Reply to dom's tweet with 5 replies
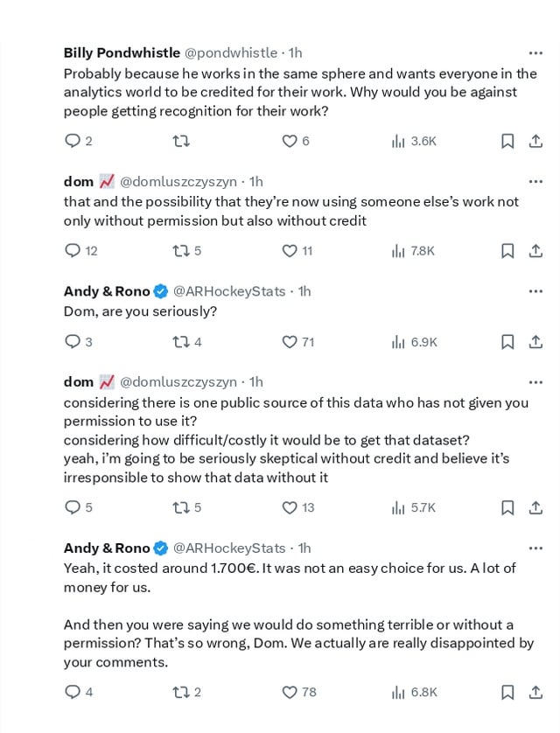The image size is (560, 733). tap(73, 507)
